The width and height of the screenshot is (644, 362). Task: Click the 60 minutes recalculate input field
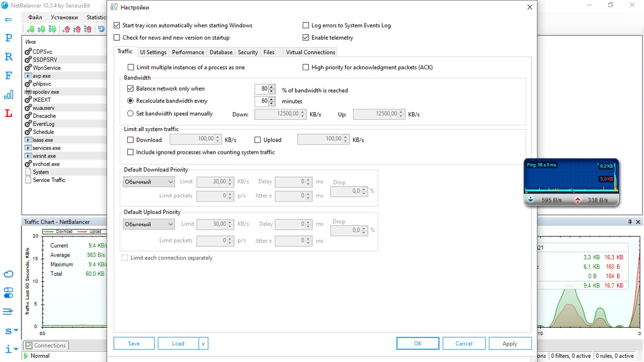click(x=261, y=101)
